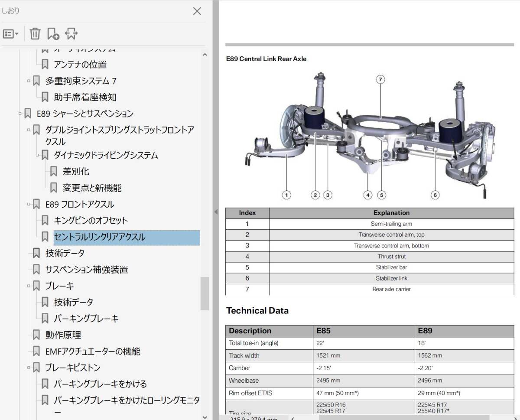Image resolution: width=520 pixels, height=420 pixels.
Task: Open bookmark サスペンション補強装置
Action: click(x=87, y=270)
